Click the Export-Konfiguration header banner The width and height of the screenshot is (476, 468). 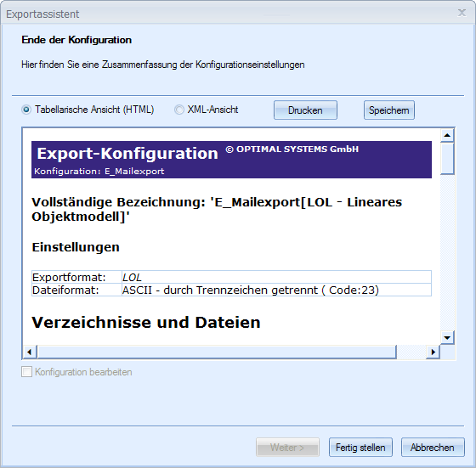pos(231,160)
